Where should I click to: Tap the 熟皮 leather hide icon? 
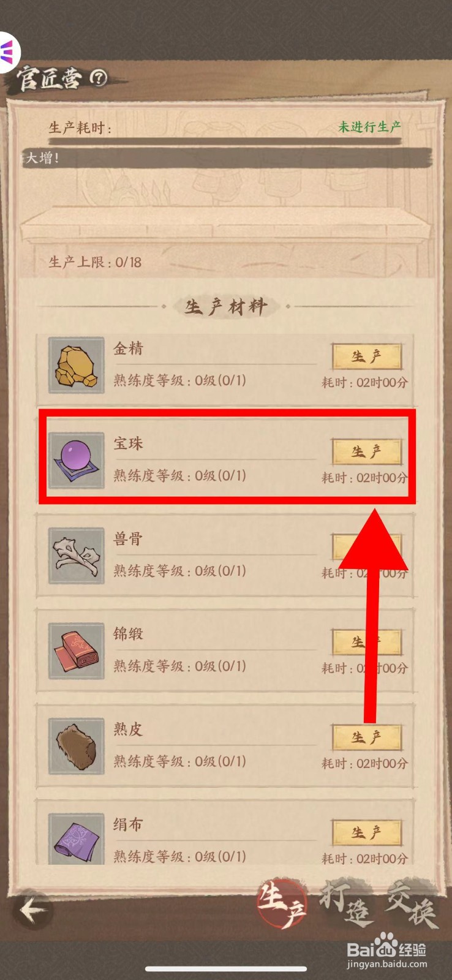(x=76, y=746)
